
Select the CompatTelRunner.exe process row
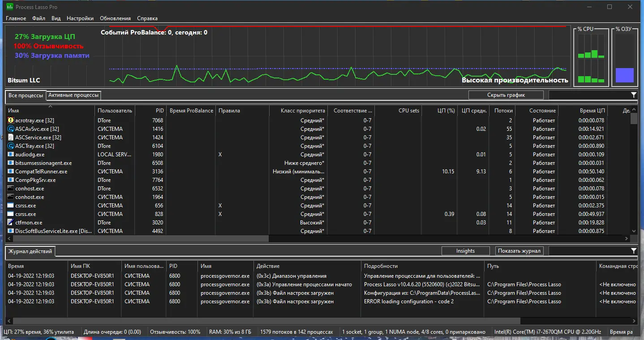[41, 172]
